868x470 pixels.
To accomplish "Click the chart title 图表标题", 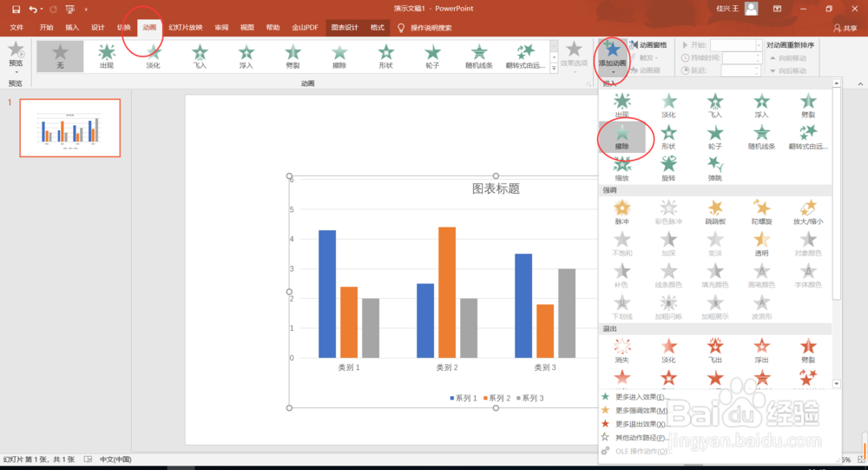I will [x=496, y=189].
